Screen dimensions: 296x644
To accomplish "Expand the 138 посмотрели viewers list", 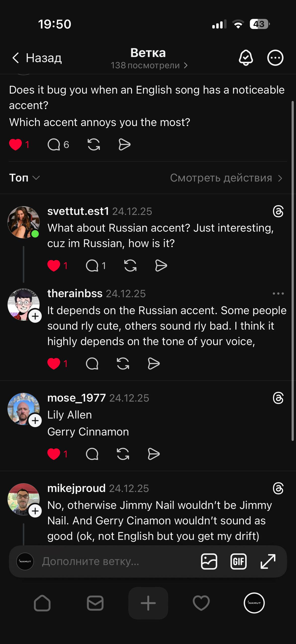I will (149, 65).
